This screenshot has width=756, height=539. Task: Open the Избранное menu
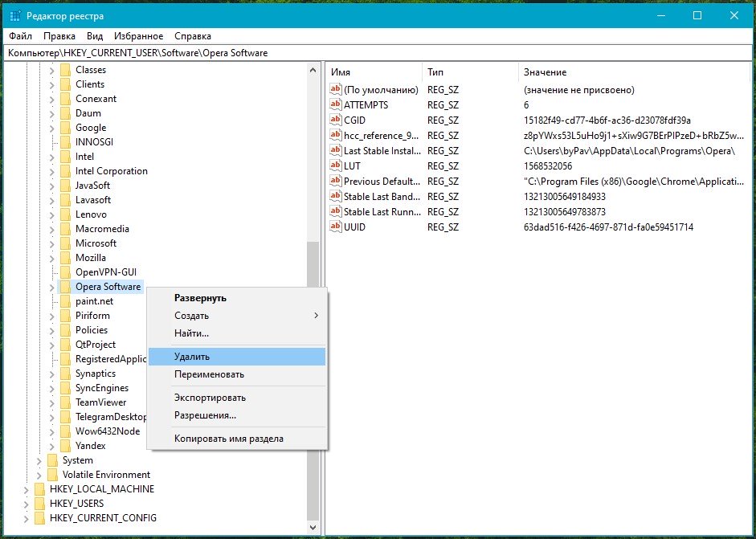139,36
